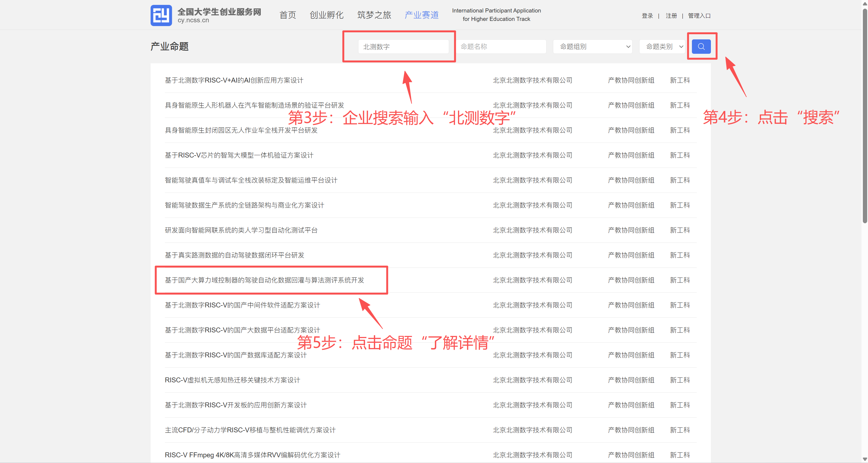
Task: Open the 筑梦之旅 nav item
Action: (374, 15)
